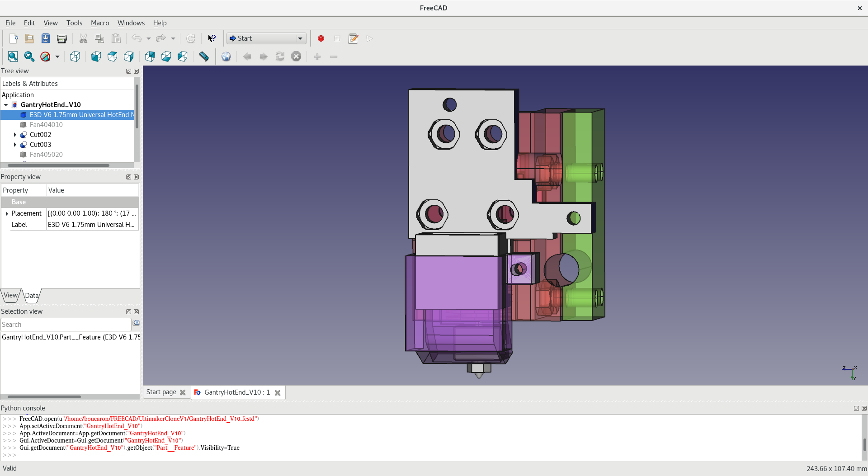This screenshot has height=476, width=868.
Task: Click the Selection view search field
Action: (66, 325)
